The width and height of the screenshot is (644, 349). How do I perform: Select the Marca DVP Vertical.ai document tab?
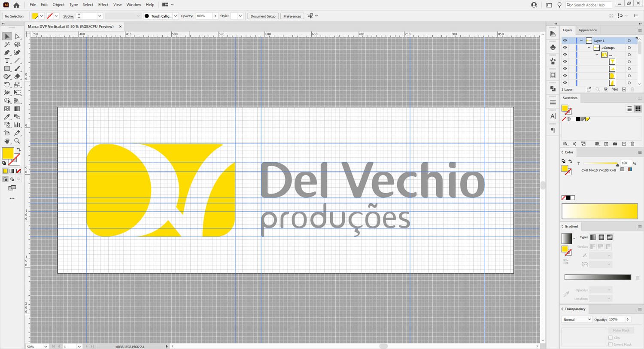tap(71, 27)
